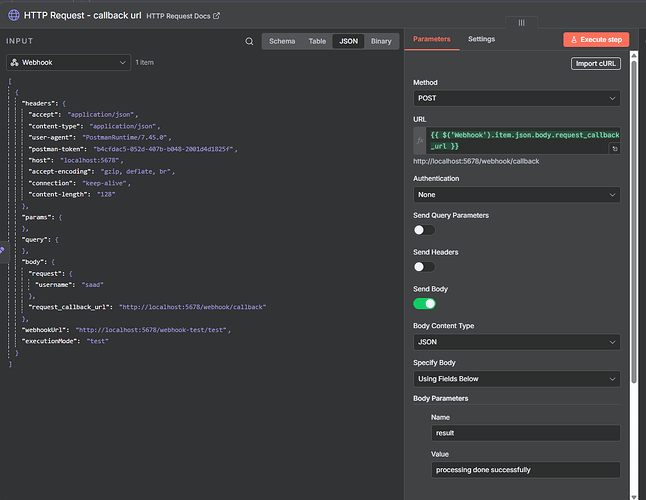The width and height of the screenshot is (646, 500).
Task: Switch to the Settings tab
Action: [481, 39]
